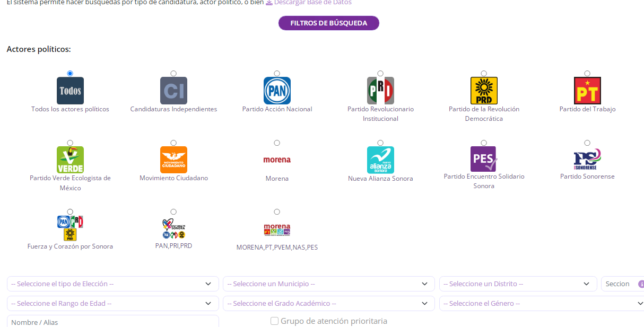
Task: Click the Candidaturas Independientes CI logo
Action: (173, 91)
